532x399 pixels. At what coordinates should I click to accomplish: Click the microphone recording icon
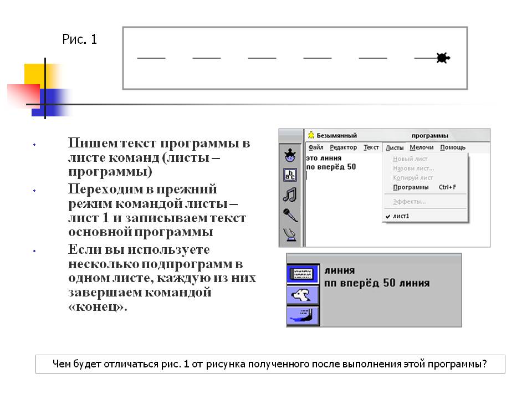pyautogui.click(x=290, y=215)
